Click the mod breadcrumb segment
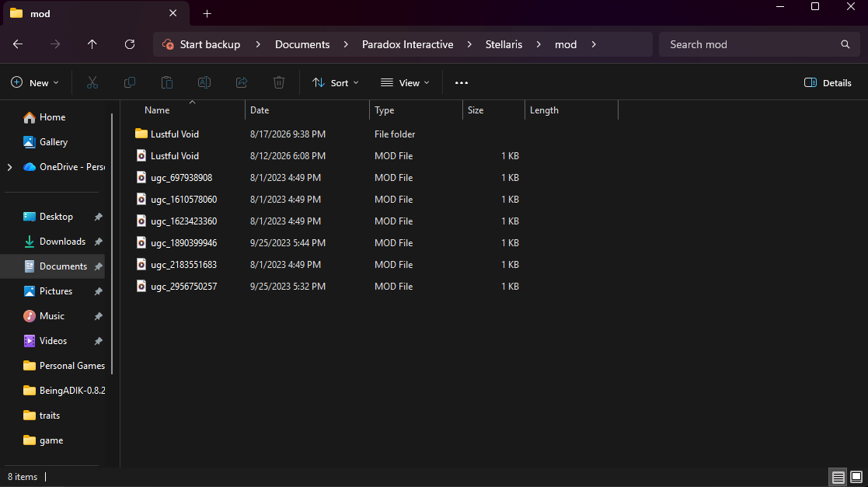Viewport: 868px width, 487px height. coord(566,44)
